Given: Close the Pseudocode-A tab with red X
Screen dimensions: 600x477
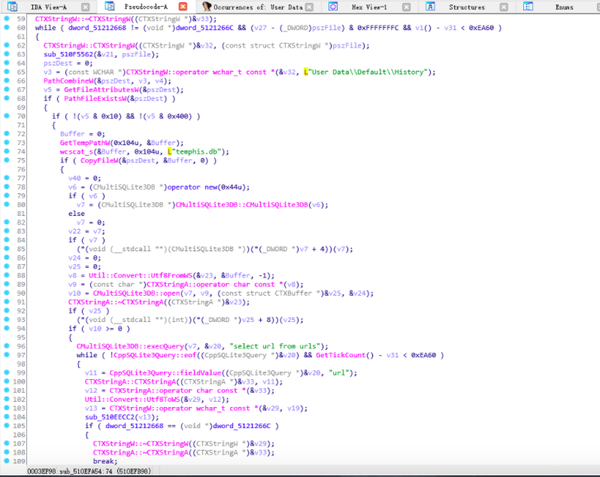Looking at the screenshot, I should coord(183,7).
